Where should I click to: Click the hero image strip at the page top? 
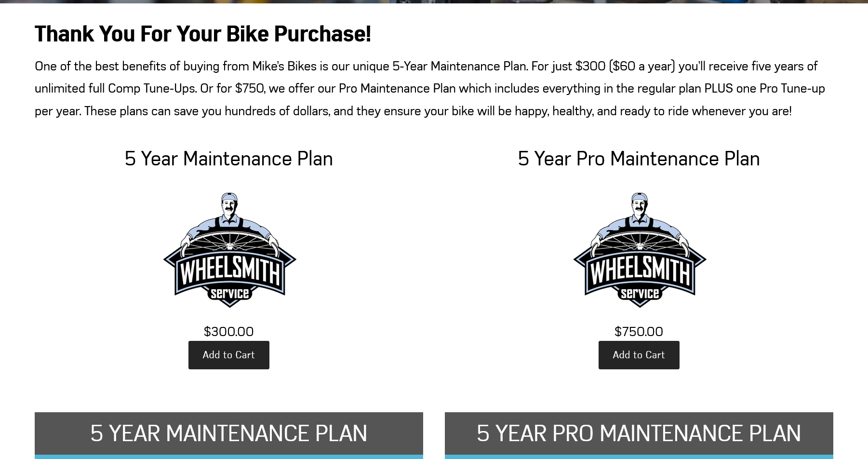[434, 1]
